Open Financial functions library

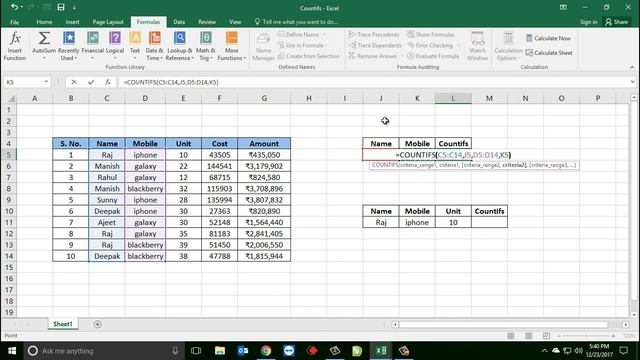(93, 46)
